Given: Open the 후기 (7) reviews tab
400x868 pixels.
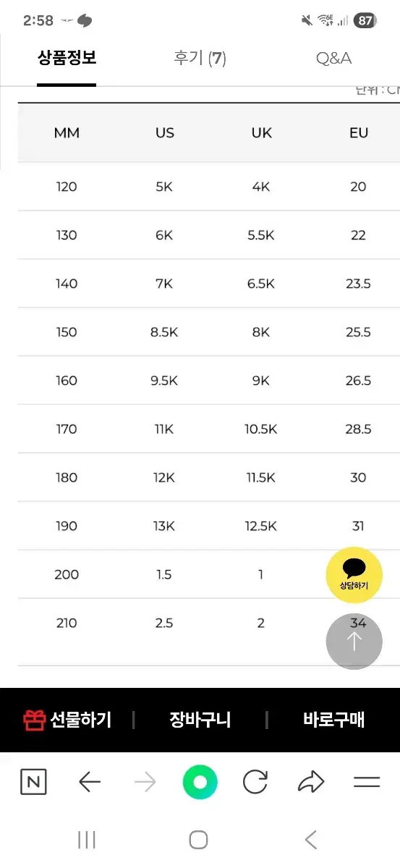Looking at the screenshot, I should pos(200,59).
